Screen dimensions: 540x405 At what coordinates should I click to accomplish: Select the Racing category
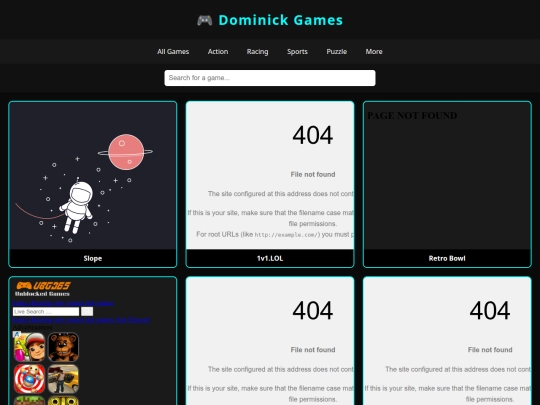(257, 51)
